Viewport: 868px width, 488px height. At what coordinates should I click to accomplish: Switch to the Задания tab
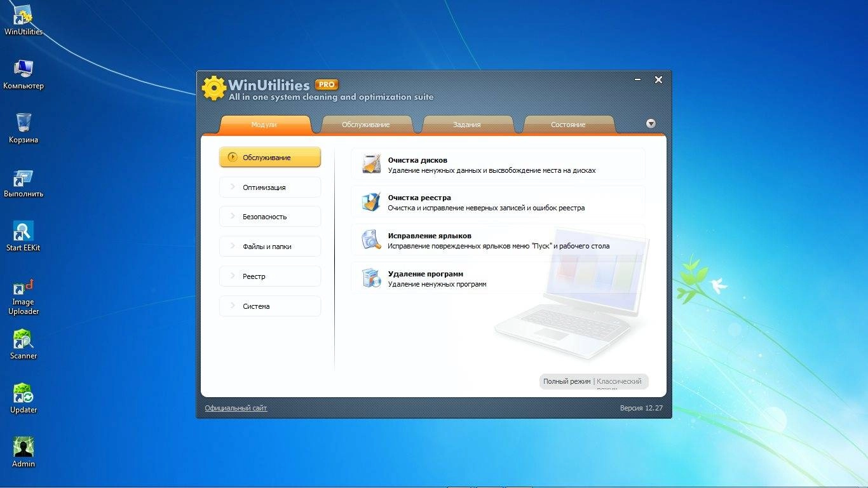pyautogui.click(x=466, y=125)
